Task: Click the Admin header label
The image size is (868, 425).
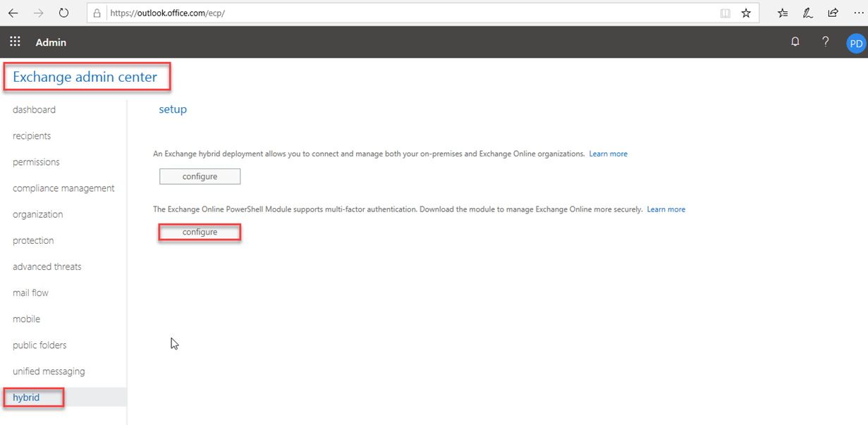Action: 51,42
